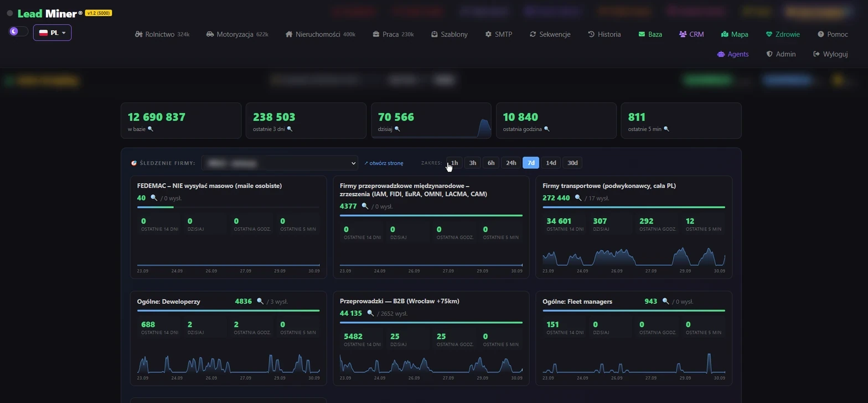Go to Sekwencje
Image resolution: width=868 pixels, height=403 pixels.
[550, 34]
